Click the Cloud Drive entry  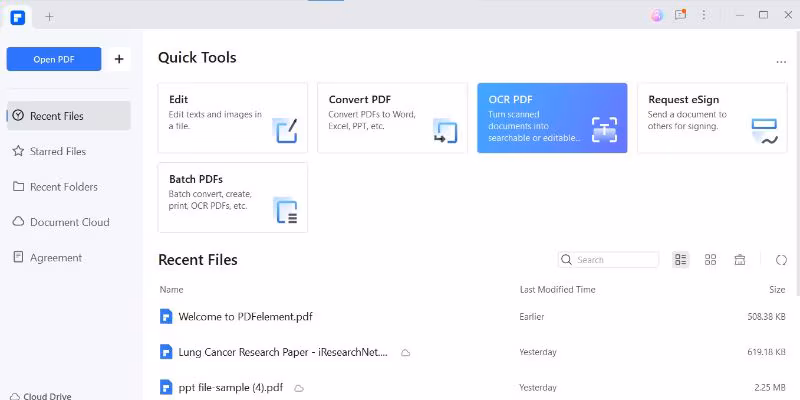point(41,396)
